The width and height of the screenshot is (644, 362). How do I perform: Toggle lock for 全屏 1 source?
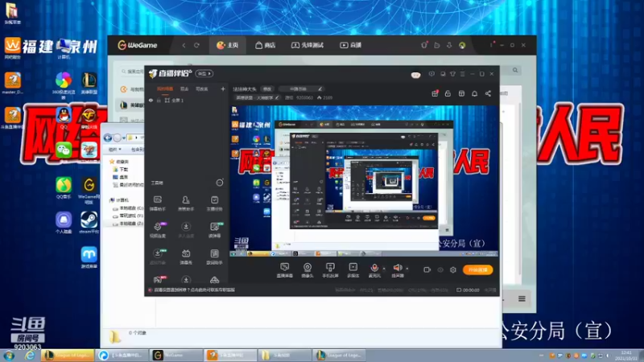[159, 100]
